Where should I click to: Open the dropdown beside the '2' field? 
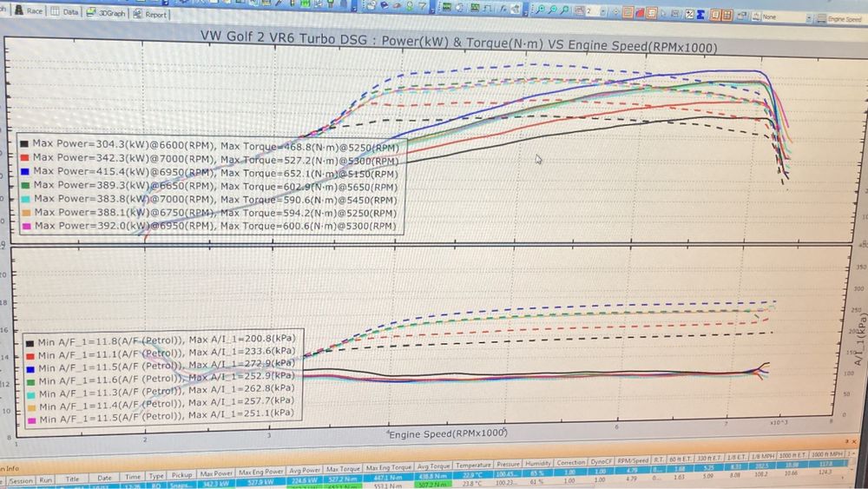[x=603, y=11]
